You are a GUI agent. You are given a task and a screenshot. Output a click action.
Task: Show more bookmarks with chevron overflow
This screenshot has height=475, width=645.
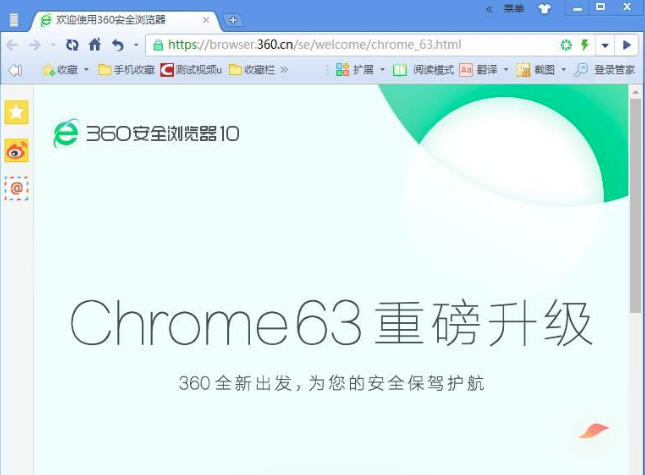click(284, 70)
